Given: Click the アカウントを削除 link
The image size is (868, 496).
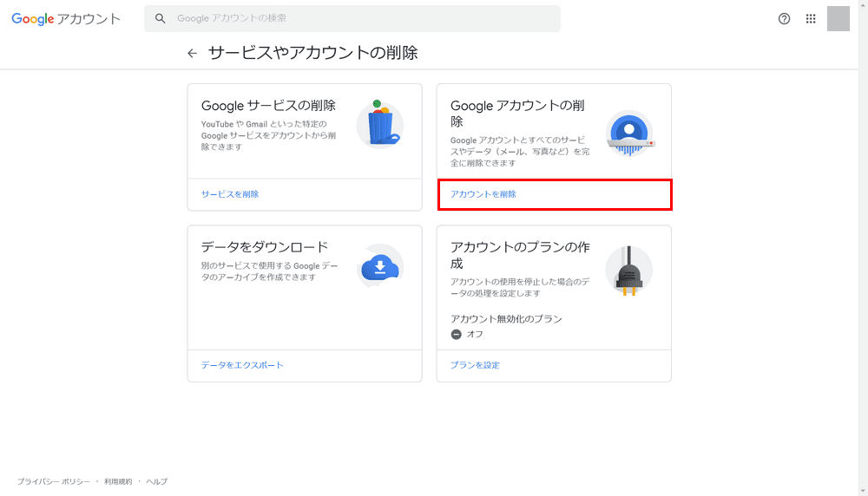Looking at the screenshot, I should pyautogui.click(x=483, y=194).
